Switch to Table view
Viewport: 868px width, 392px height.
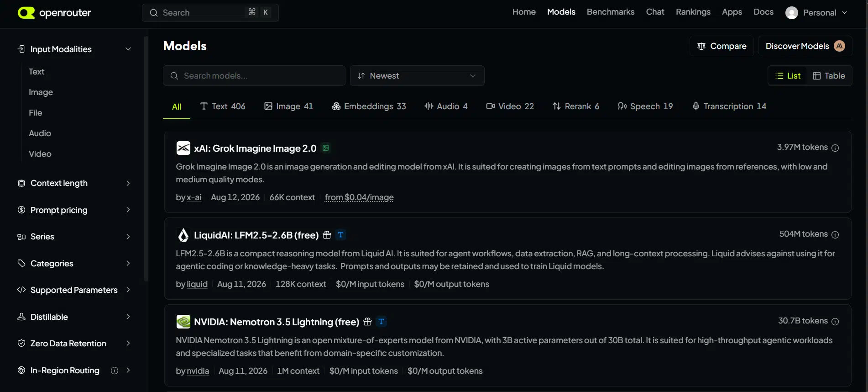(x=829, y=76)
